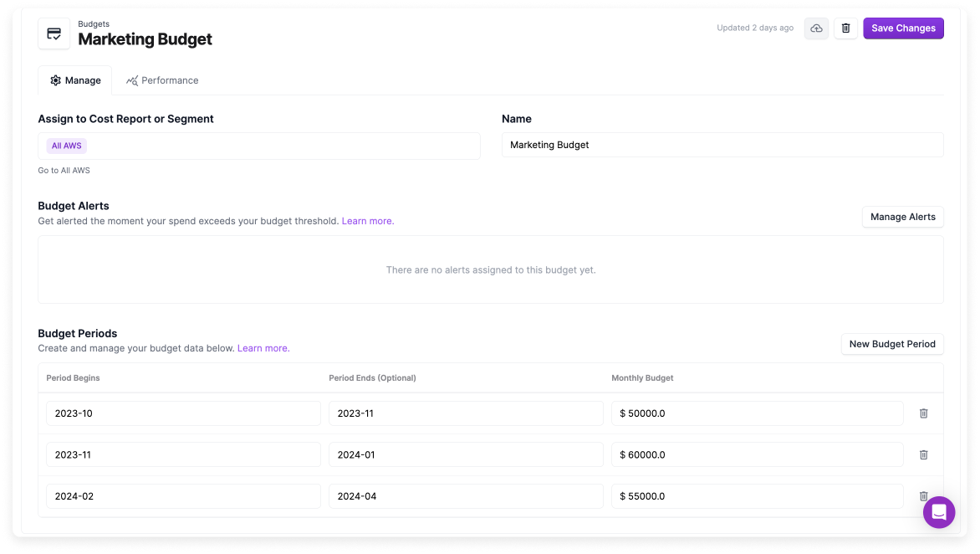Delete budget using header trash icon
The height and width of the screenshot is (554, 980).
click(845, 28)
